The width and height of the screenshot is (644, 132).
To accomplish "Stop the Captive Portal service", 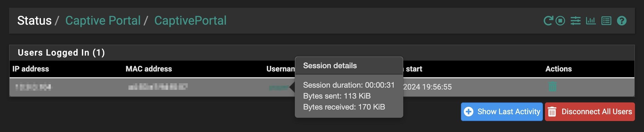I will [x=560, y=21].
